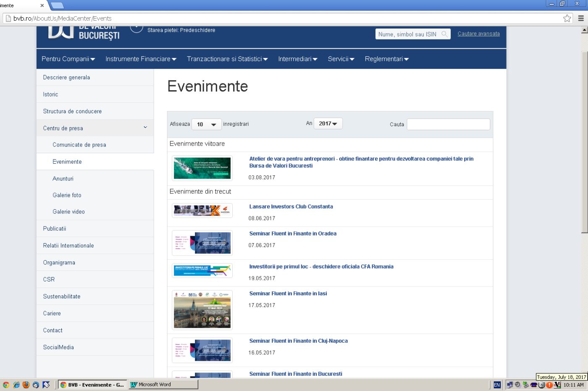Click the Seminar Cluj-Napoca event thumbnail

coord(202,350)
